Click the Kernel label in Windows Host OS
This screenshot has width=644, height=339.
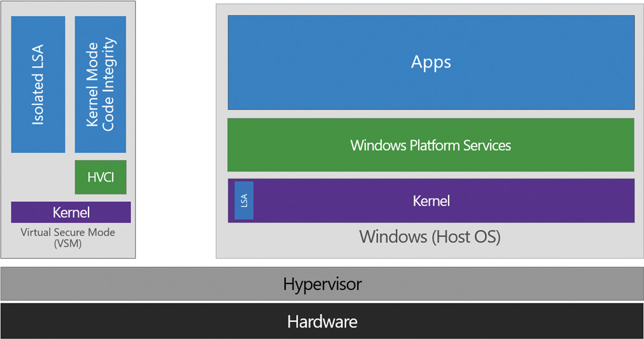pyautogui.click(x=431, y=201)
